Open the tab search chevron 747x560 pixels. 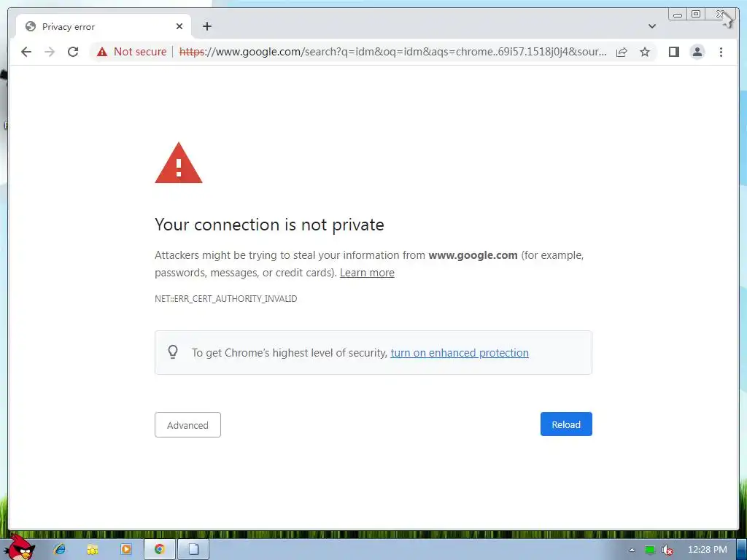pyautogui.click(x=651, y=26)
